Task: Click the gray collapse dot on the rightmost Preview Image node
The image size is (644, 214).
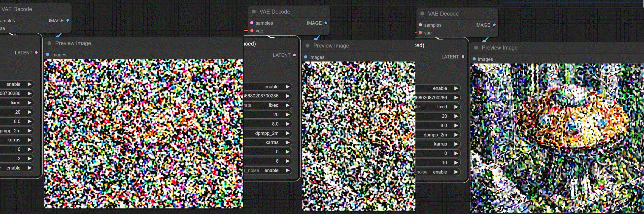Action: pos(476,47)
